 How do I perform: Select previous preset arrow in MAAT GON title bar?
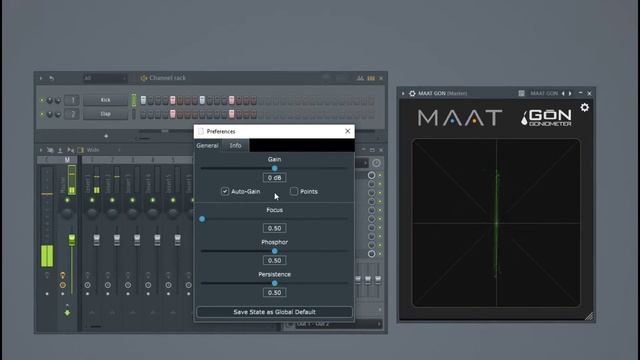[563, 93]
